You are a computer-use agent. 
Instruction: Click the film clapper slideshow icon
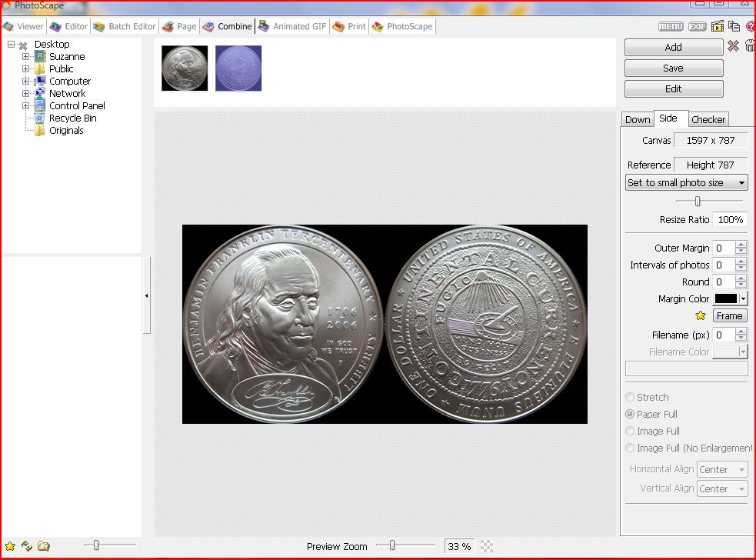718,26
